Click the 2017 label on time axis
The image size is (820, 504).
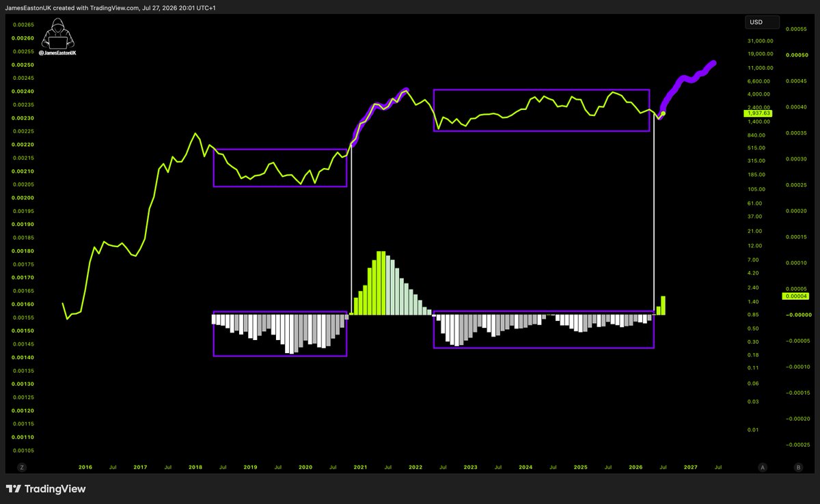click(x=140, y=467)
